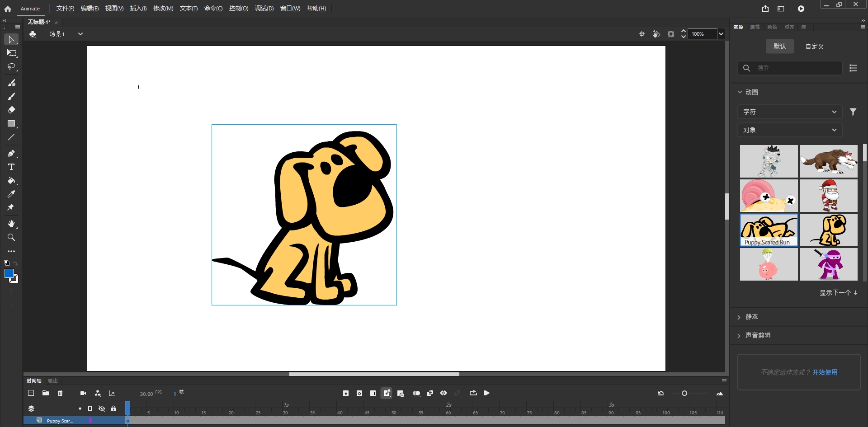Activate the Eraser tool
This screenshot has width=868, height=427.
[11, 110]
